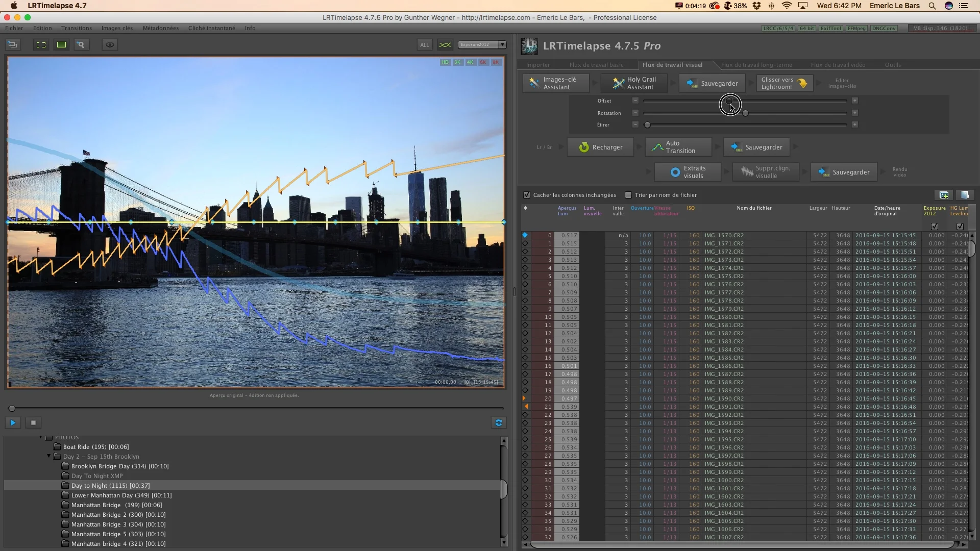Click the green list view icon

pyautogui.click(x=61, y=45)
